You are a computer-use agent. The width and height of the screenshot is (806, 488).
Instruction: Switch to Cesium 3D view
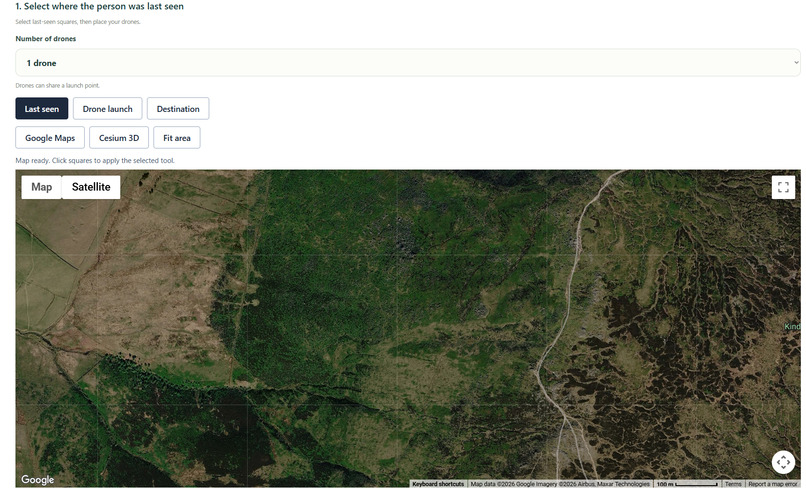119,138
